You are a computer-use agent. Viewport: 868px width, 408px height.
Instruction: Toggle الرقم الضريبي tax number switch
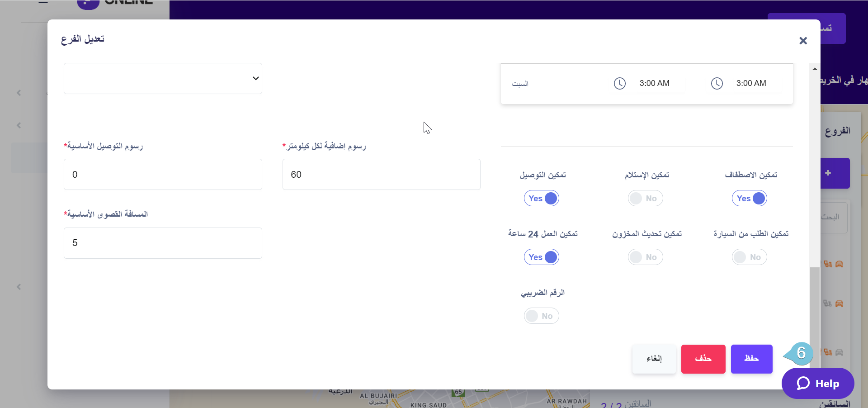pyautogui.click(x=542, y=316)
